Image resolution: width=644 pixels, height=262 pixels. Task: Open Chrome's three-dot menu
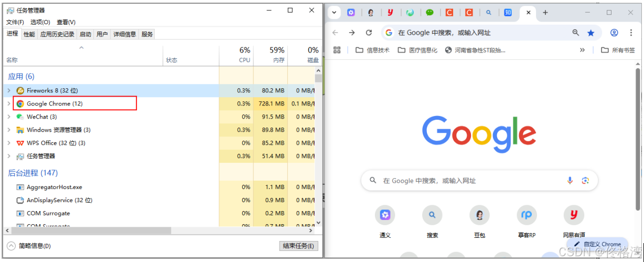point(631,33)
